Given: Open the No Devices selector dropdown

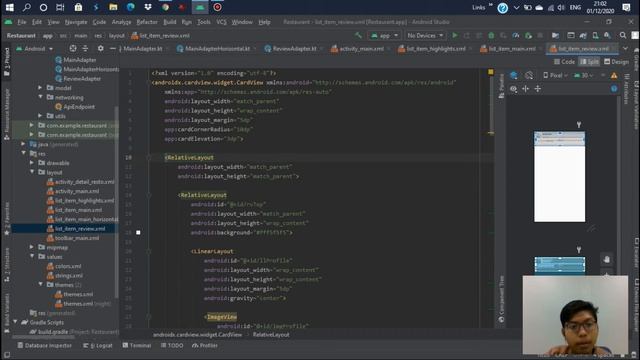Looking at the screenshot, I should (425, 36).
